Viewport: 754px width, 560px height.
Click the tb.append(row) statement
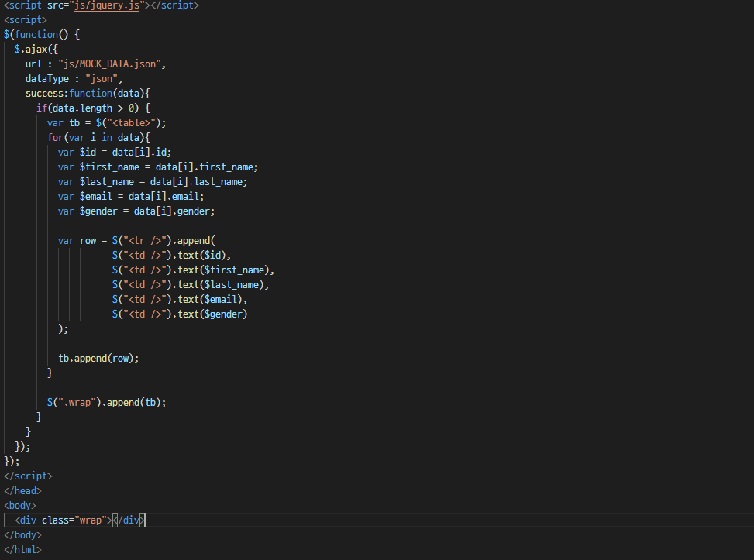coord(98,359)
